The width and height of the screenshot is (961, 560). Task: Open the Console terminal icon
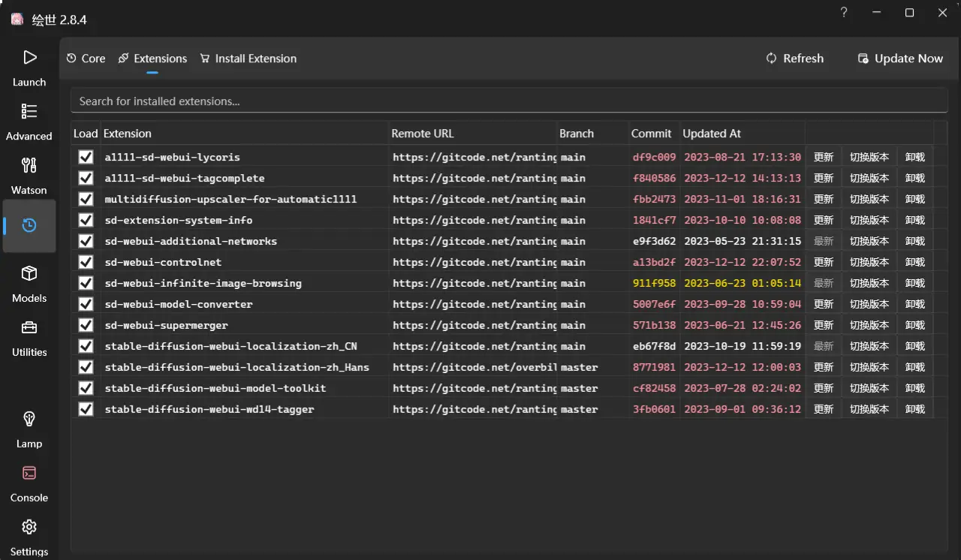point(29,473)
